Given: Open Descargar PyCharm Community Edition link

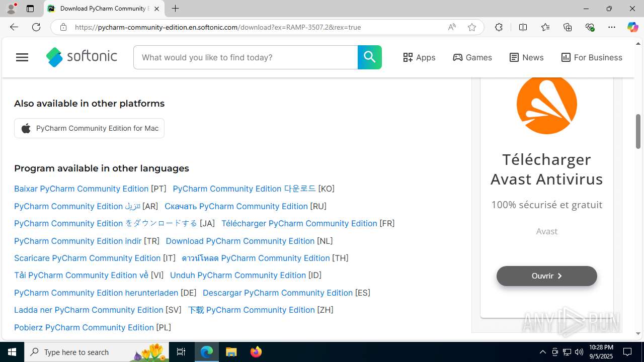Looking at the screenshot, I should point(278,293).
